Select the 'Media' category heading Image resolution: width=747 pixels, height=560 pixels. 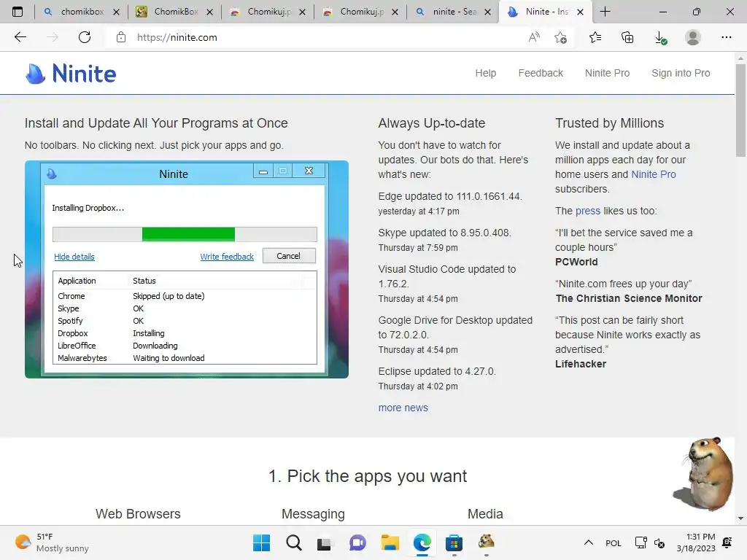click(485, 514)
